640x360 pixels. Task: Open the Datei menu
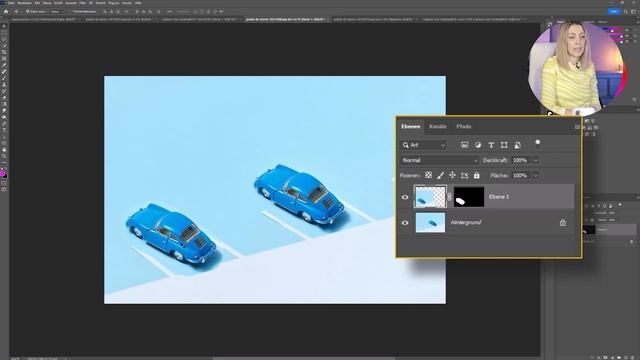pos(11,3)
